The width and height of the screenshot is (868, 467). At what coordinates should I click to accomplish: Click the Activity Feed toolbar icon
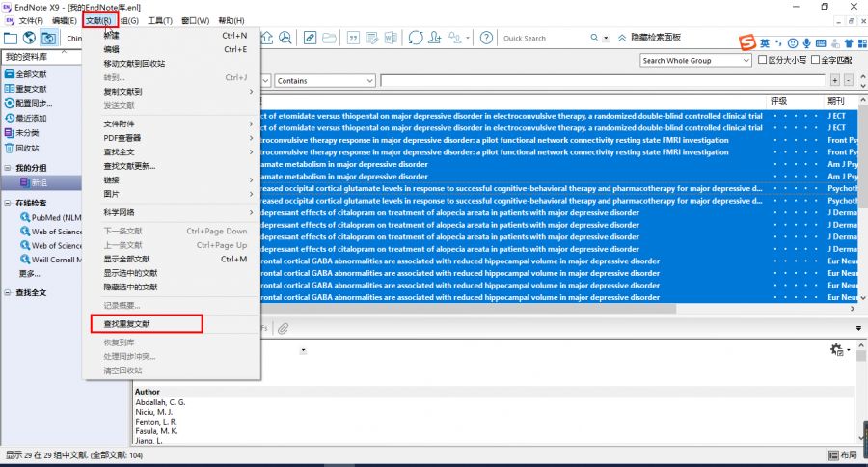coord(454,38)
